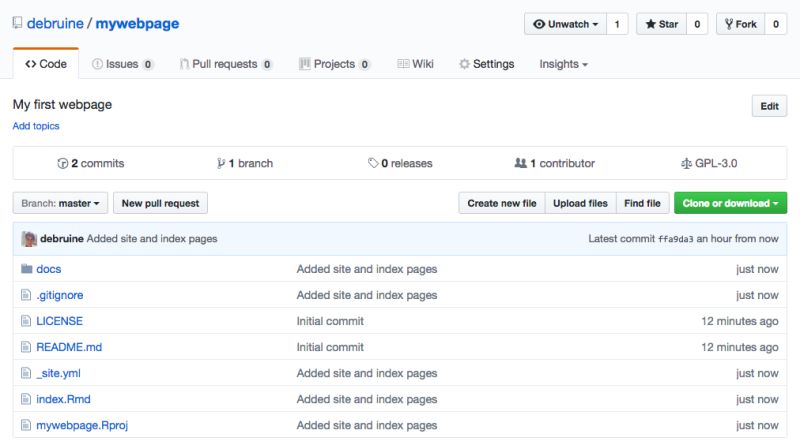Click the law scale icon beside GPL-3.0
The height and width of the screenshot is (445, 800).
pos(686,163)
